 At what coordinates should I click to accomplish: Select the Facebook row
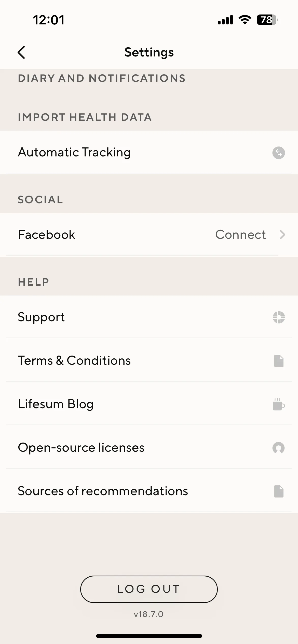(149, 235)
